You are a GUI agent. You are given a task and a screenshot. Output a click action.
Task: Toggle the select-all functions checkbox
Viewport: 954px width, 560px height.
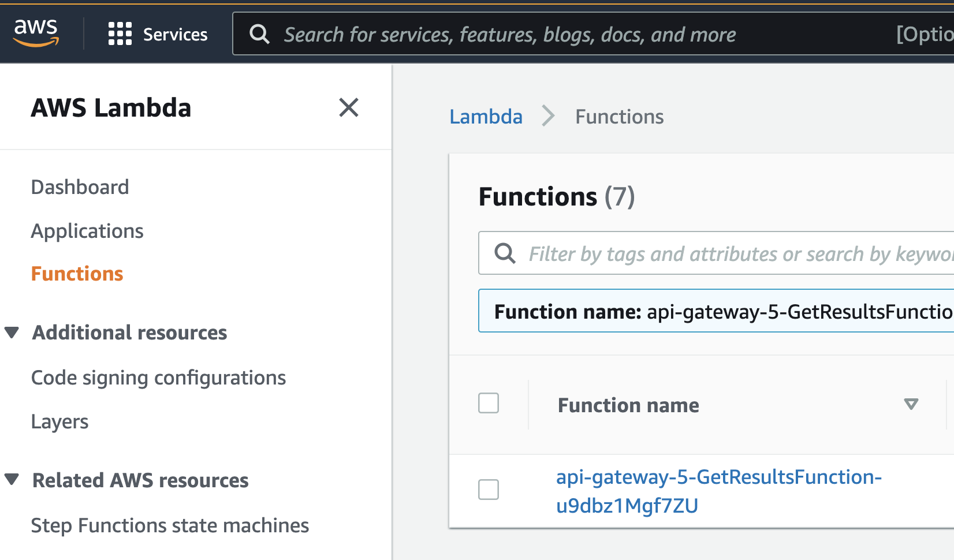pyautogui.click(x=489, y=403)
